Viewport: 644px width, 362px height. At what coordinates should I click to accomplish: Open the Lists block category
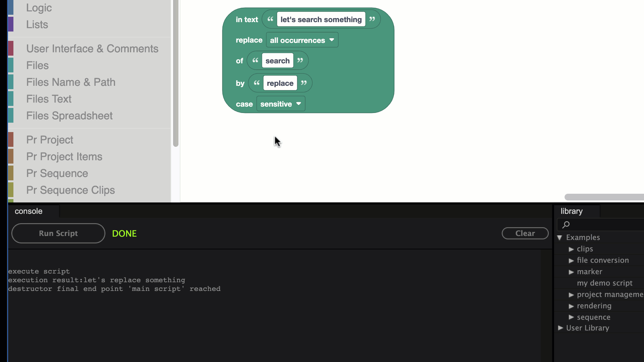37,24
